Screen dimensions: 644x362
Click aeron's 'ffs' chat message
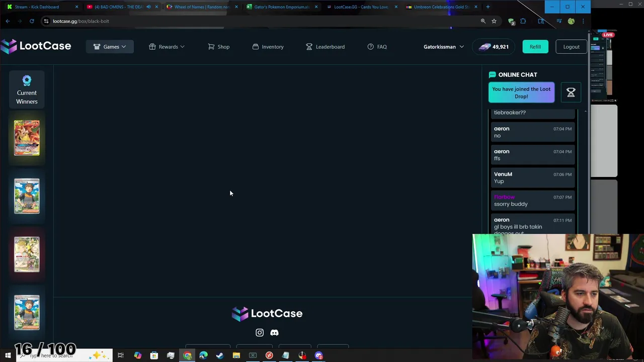tap(533, 154)
